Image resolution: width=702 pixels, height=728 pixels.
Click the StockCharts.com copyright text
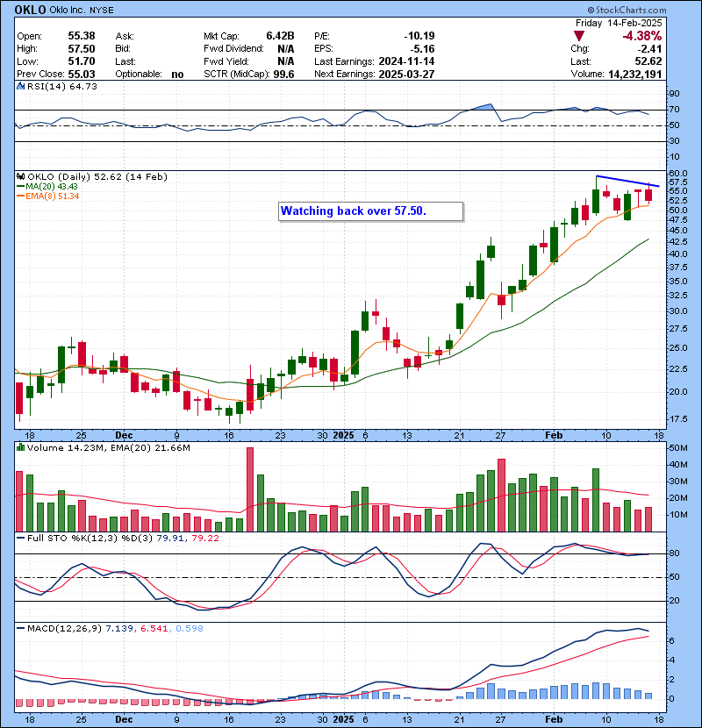click(x=627, y=10)
